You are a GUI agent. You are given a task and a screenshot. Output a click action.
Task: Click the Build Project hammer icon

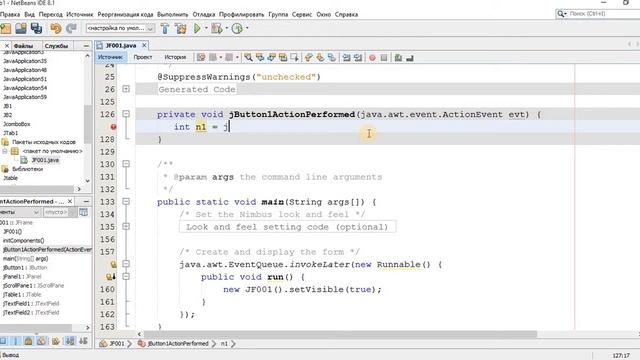coord(165,28)
